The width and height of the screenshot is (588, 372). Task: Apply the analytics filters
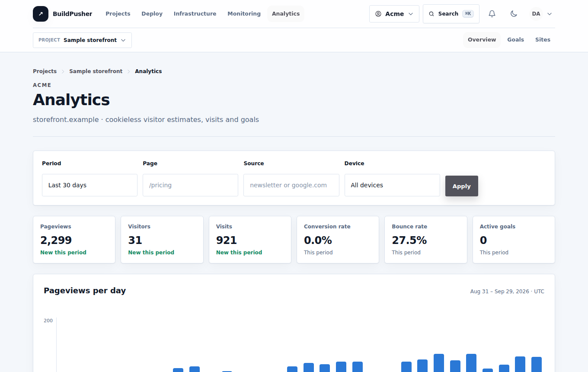click(462, 186)
